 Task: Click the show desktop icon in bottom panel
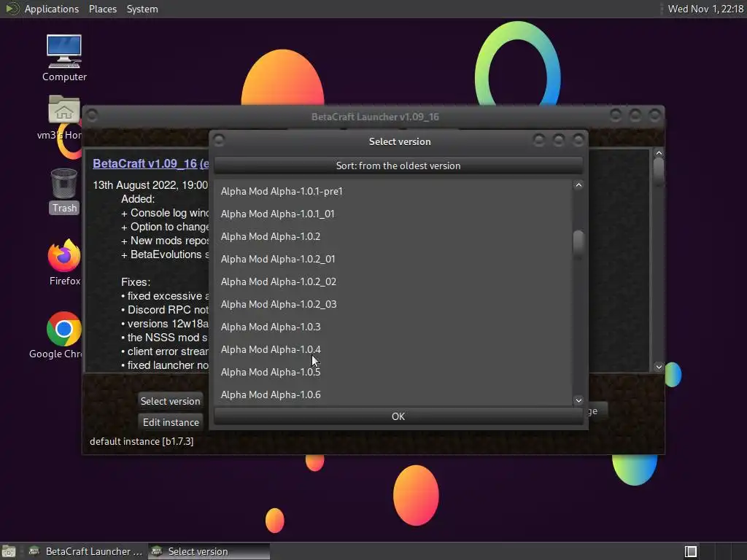tap(9, 551)
